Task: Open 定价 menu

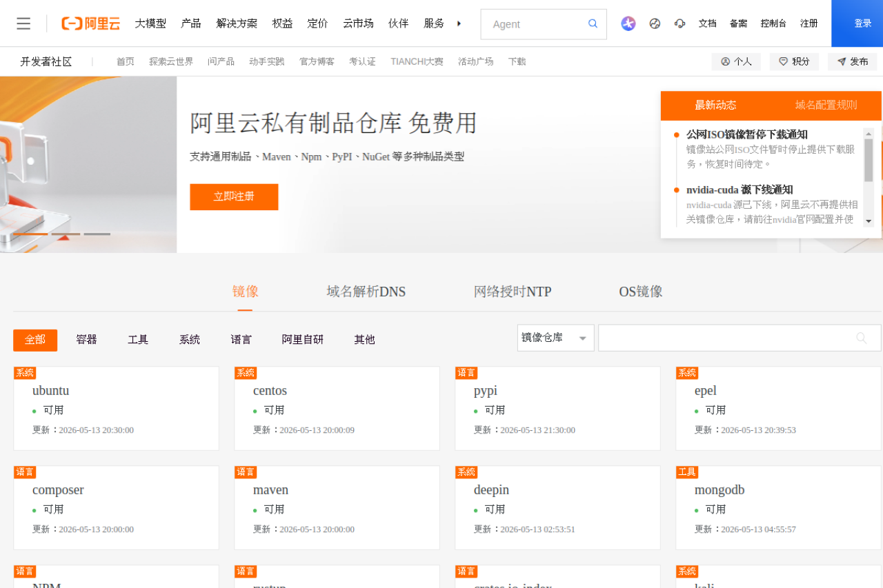Action: (318, 23)
